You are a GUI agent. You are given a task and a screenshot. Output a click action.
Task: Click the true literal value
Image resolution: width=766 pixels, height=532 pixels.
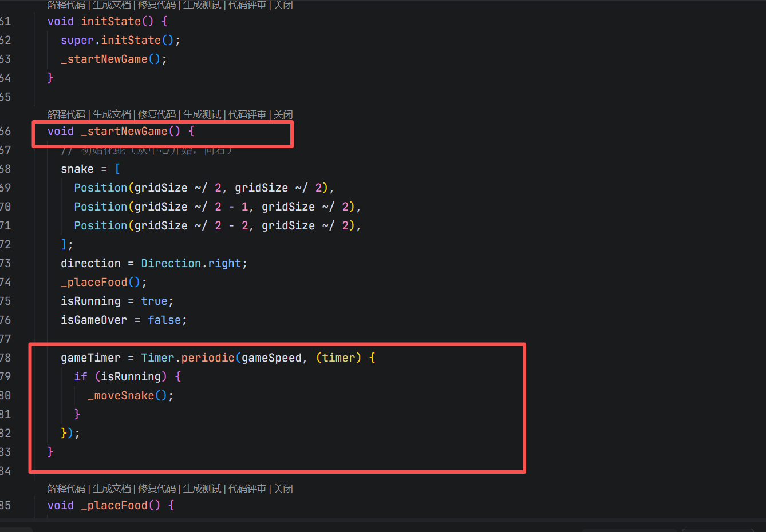(154, 301)
